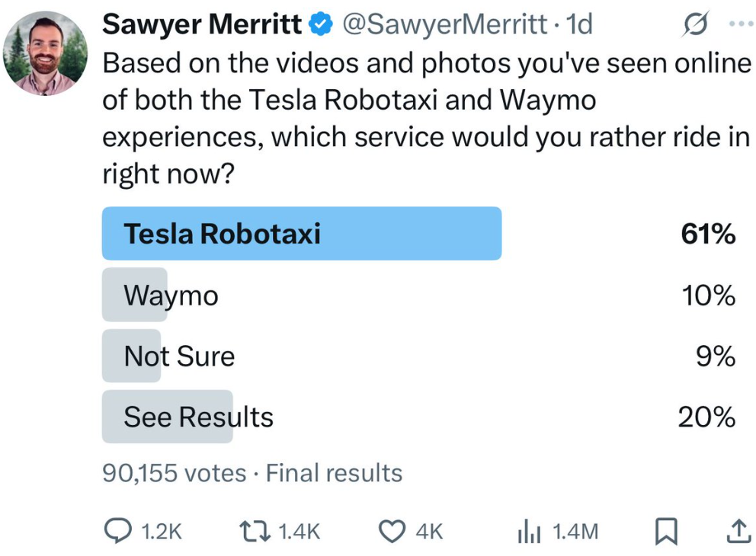Open view analytics bar chart icon
756x556 pixels.
click(x=529, y=531)
